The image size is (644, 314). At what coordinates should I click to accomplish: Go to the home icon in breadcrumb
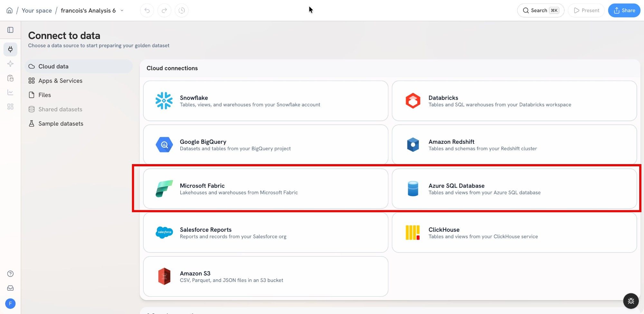coord(10,10)
